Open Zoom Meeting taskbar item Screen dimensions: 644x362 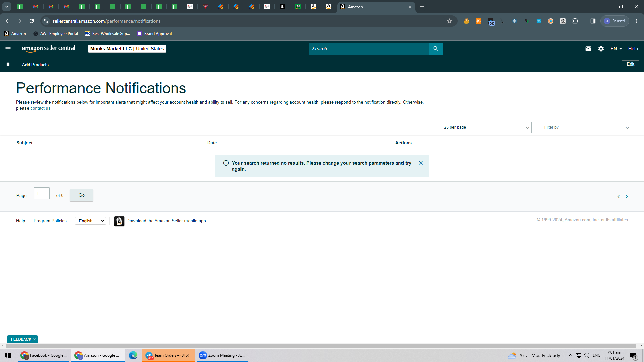(x=222, y=355)
